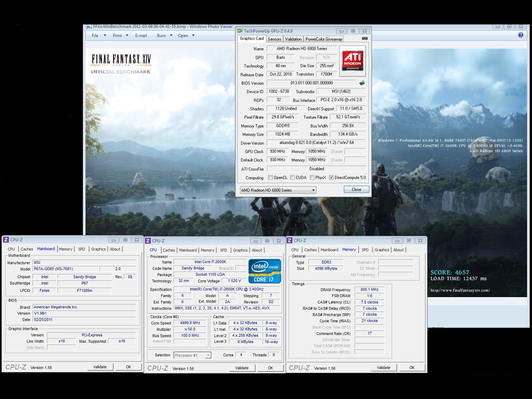The height and width of the screenshot is (399, 532).
Task: Open the PowerColor Giveaway tab
Action: 324,39
